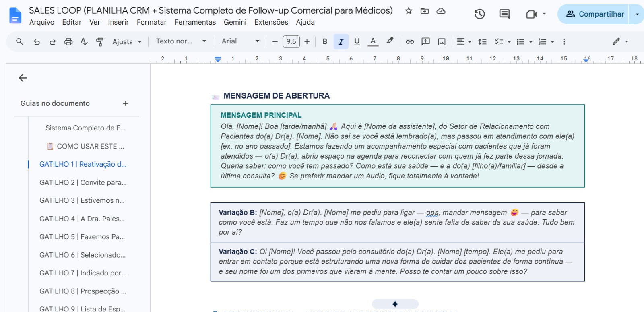The height and width of the screenshot is (312, 644).
Task: Click the insert link icon
Action: point(410,41)
